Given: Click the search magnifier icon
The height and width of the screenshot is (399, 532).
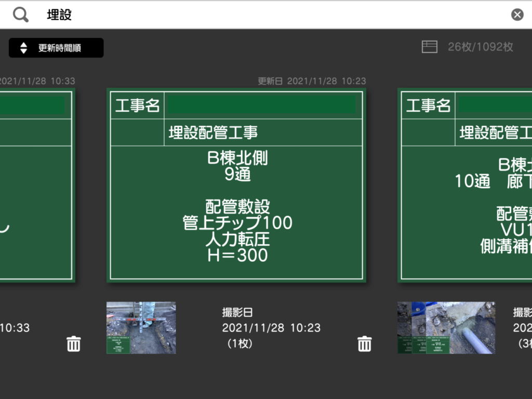Looking at the screenshot, I should 21,15.
